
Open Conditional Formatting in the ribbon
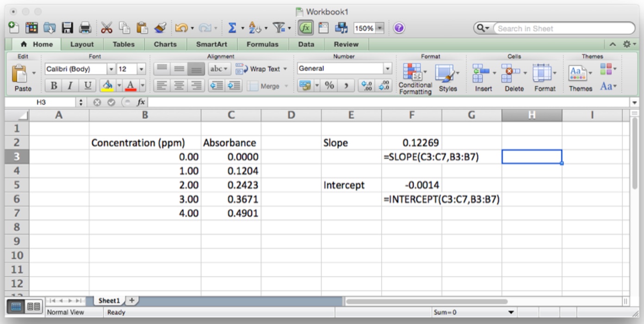[415, 78]
